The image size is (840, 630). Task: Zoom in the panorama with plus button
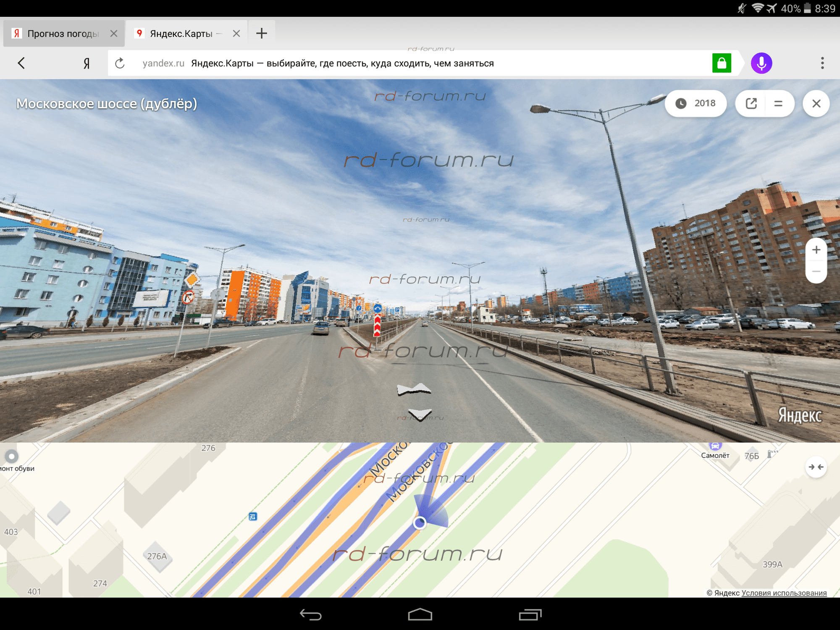tap(816, 250)
